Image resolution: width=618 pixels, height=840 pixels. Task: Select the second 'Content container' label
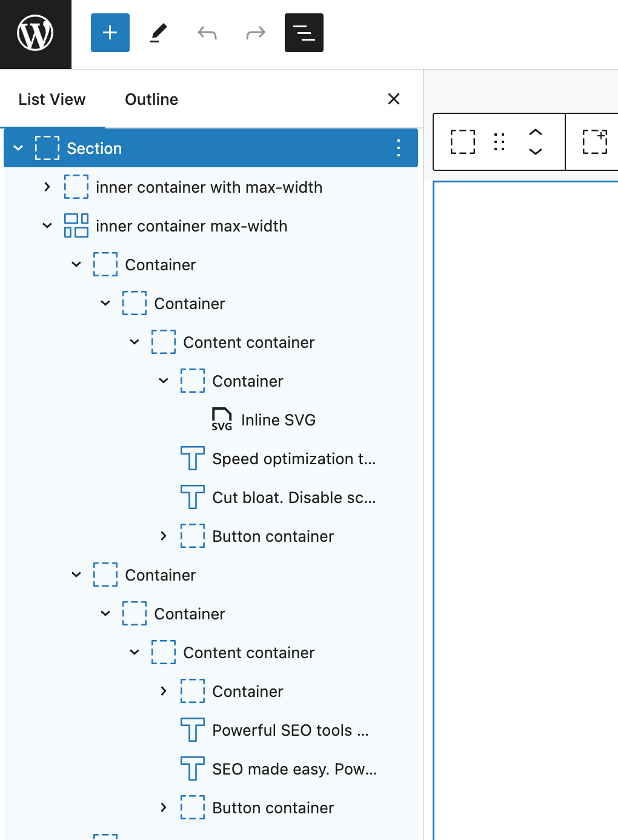(x=249, y=653)
